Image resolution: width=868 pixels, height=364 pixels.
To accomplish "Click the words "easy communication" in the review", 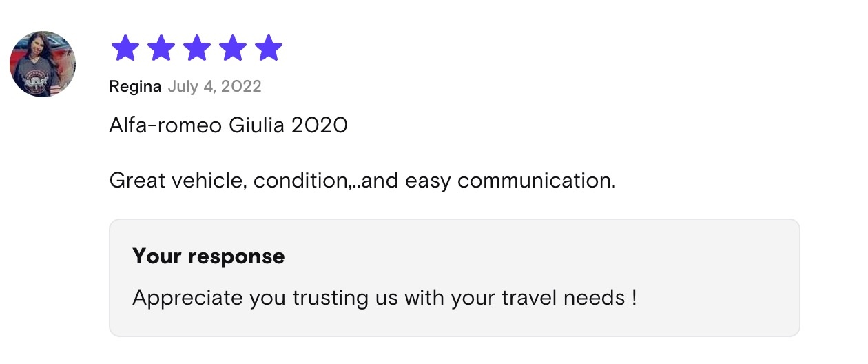I will coord(510,181).
